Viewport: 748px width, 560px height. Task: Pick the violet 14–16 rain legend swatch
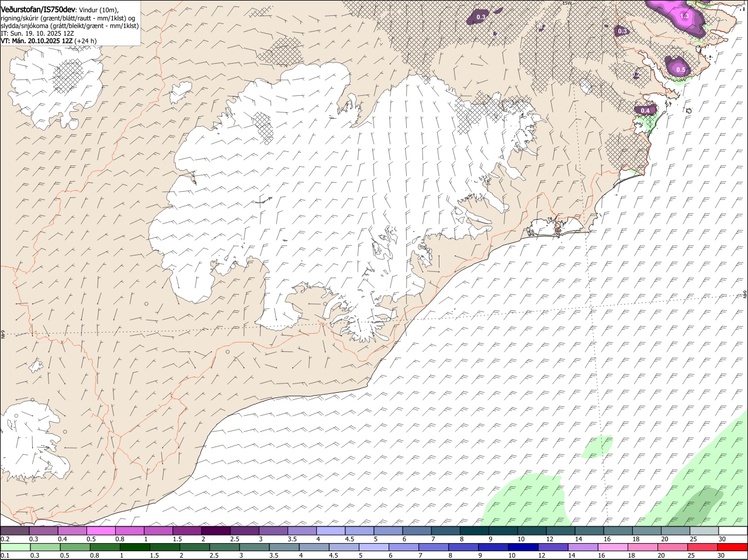click(583, 547)
